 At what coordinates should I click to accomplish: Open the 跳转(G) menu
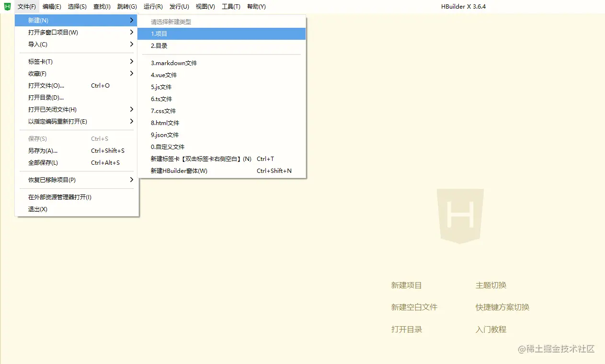(x=127, y=7)
